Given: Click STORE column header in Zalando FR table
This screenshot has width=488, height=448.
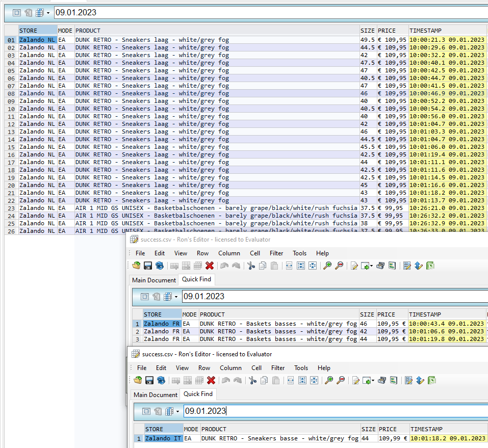Looking at the screenshot, I should pyautogui.click(x=162, y=314).
